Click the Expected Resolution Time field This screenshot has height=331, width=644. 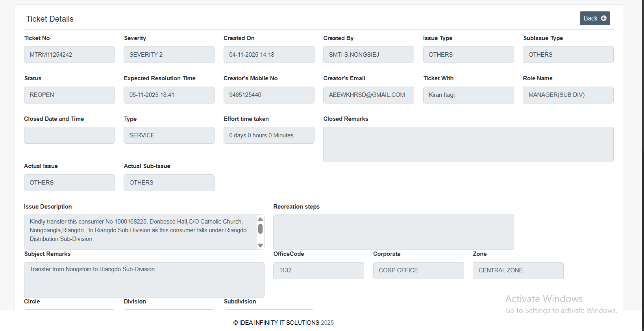tap(169, 95)
